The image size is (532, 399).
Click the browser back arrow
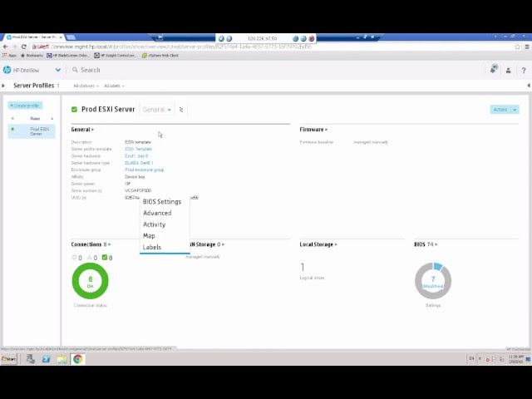point(6,47)
